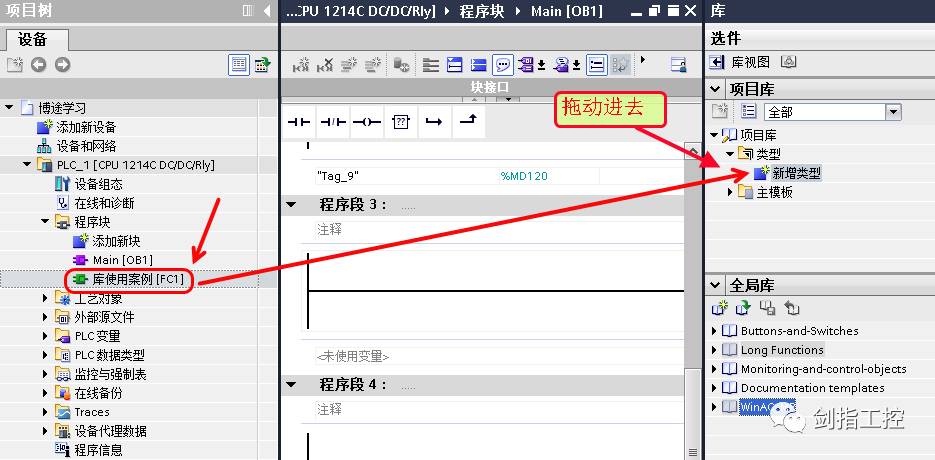Click the network layout bars toolbar icon
The width and height of the screenshot is (935, 460).
point(431,64)
